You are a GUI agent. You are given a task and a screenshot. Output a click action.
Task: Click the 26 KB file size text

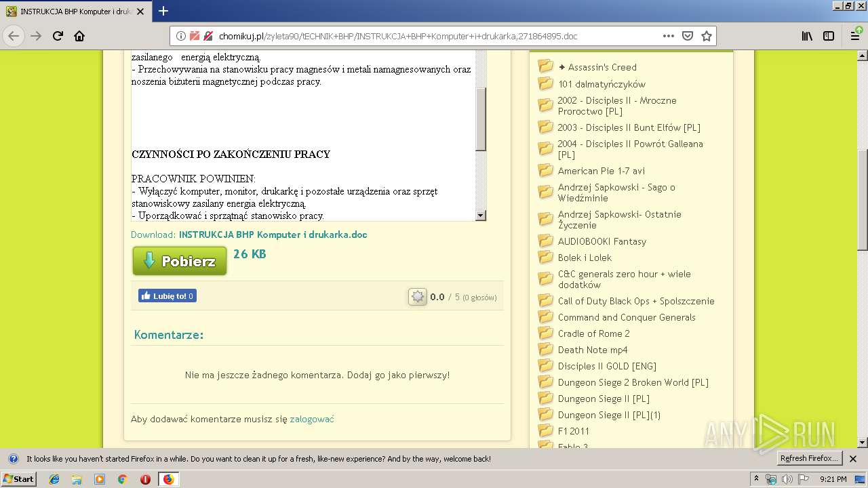(250, 254)
